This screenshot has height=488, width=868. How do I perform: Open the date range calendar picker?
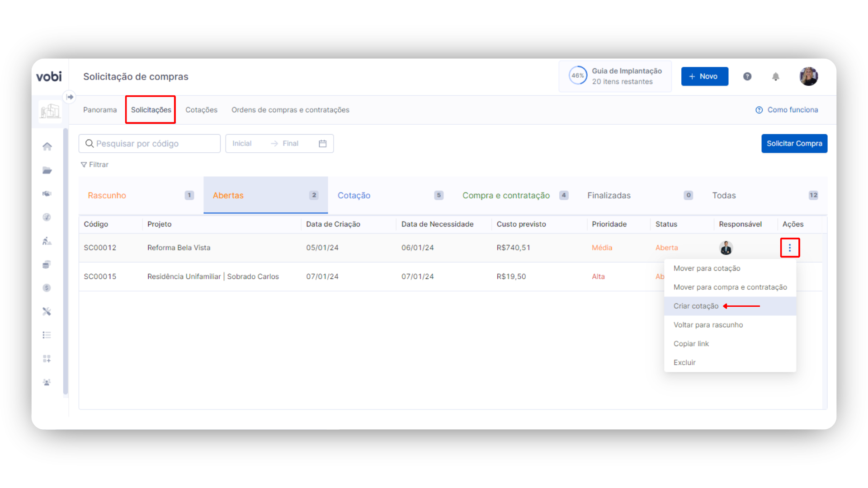(322, 143)
